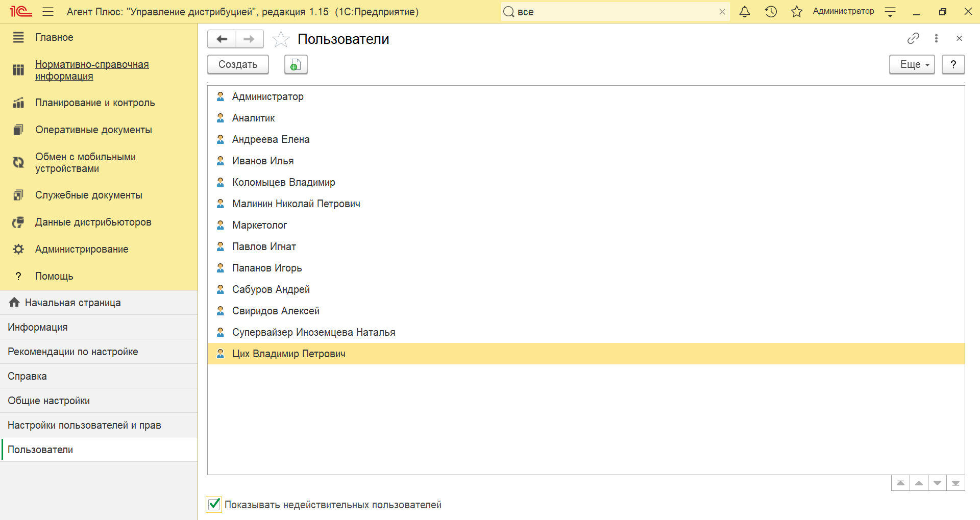Clear the search field with the X
980x520 pixels.
tap(722, 12)
